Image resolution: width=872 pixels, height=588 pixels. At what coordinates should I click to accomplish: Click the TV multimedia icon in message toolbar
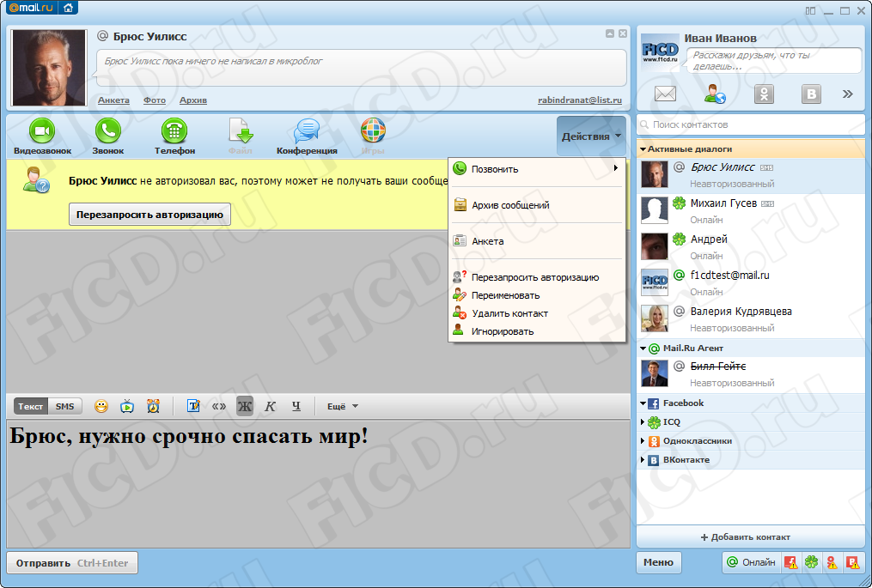[x=127, y=406]
